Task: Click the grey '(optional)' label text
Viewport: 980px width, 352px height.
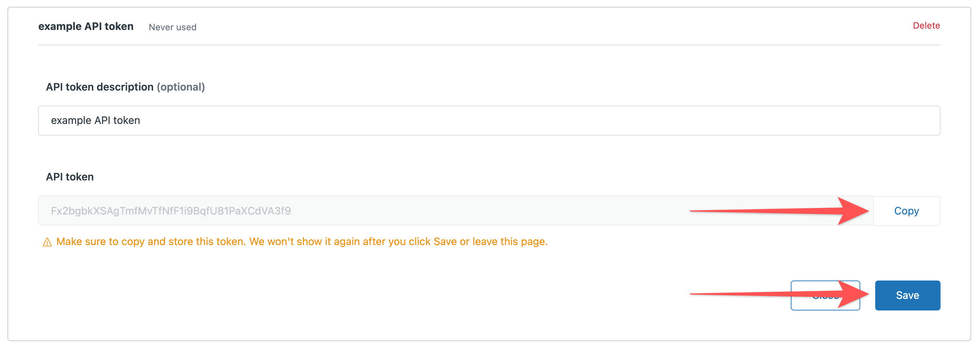Action: [x=181, y=87]
